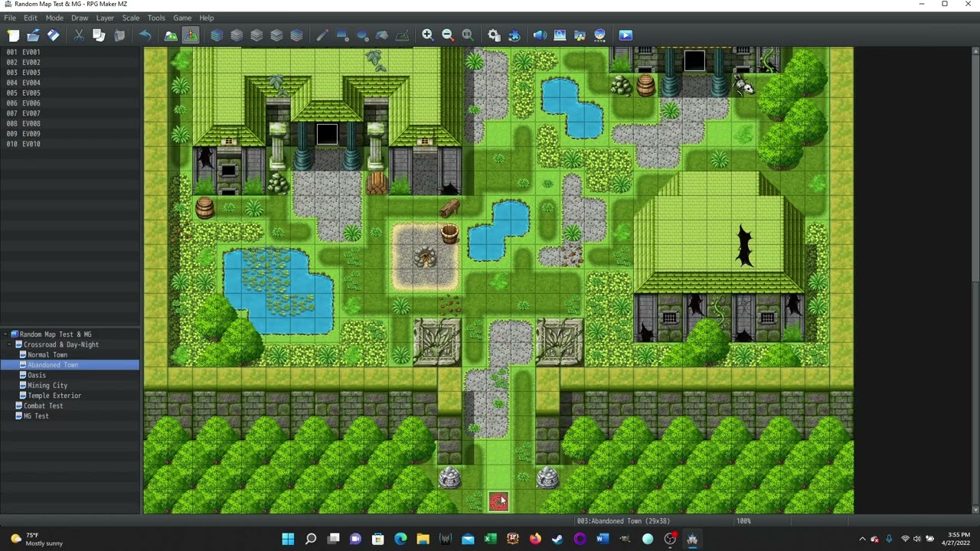The image size is (980, 551).
Task: Open the File menu
Action: point(10,18)
